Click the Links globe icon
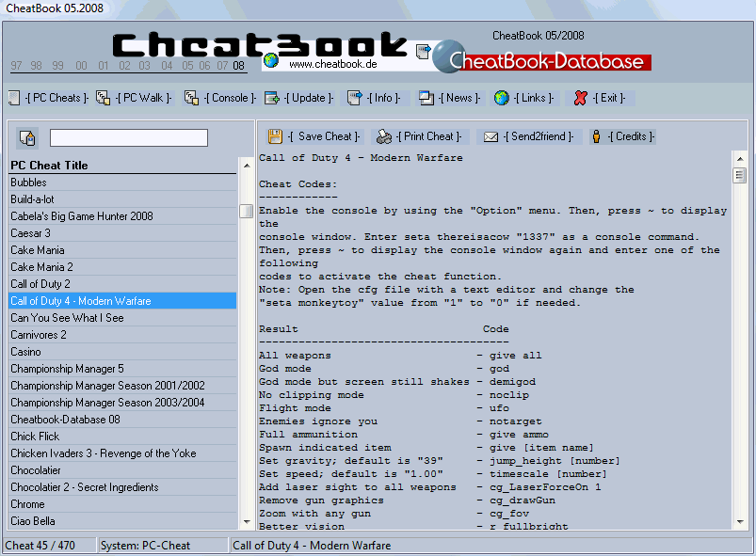This screenshot has width=756, height=556. [x=502, y=98]
